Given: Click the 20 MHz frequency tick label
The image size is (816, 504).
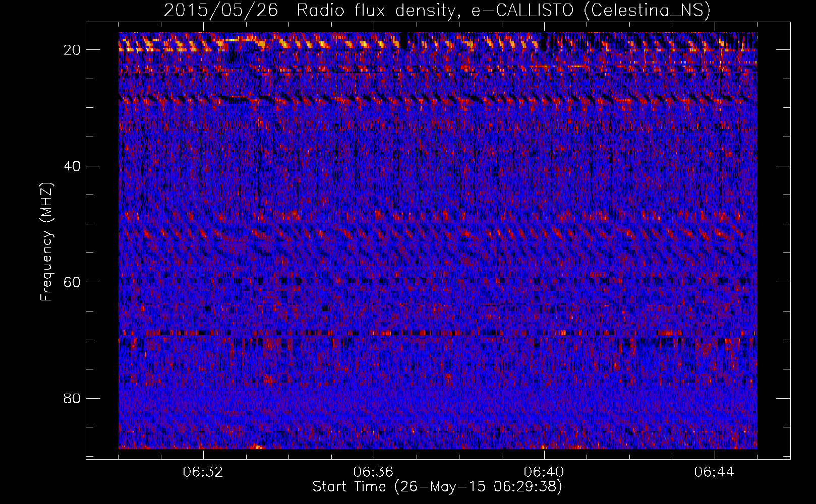Looking at the screenshot, I should point(73,50).
